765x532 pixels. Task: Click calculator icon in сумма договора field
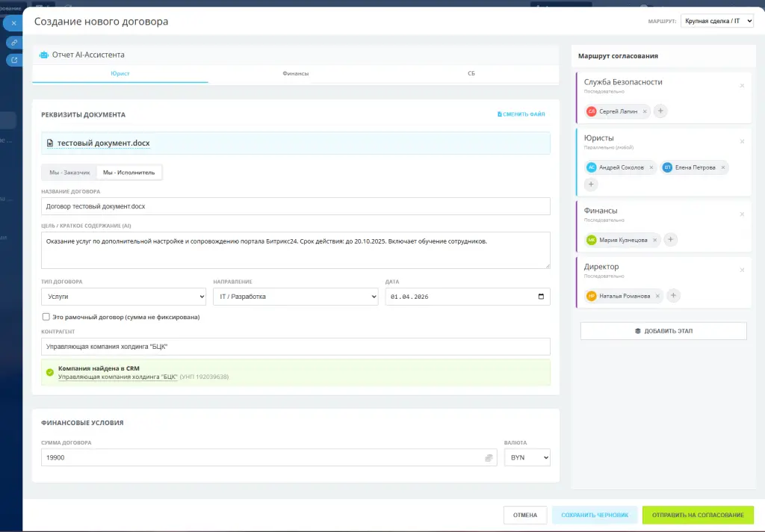pos(489,457)
